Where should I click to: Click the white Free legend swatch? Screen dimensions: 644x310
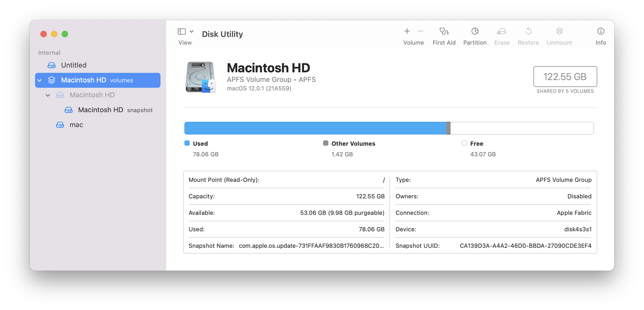coord(464,143)
